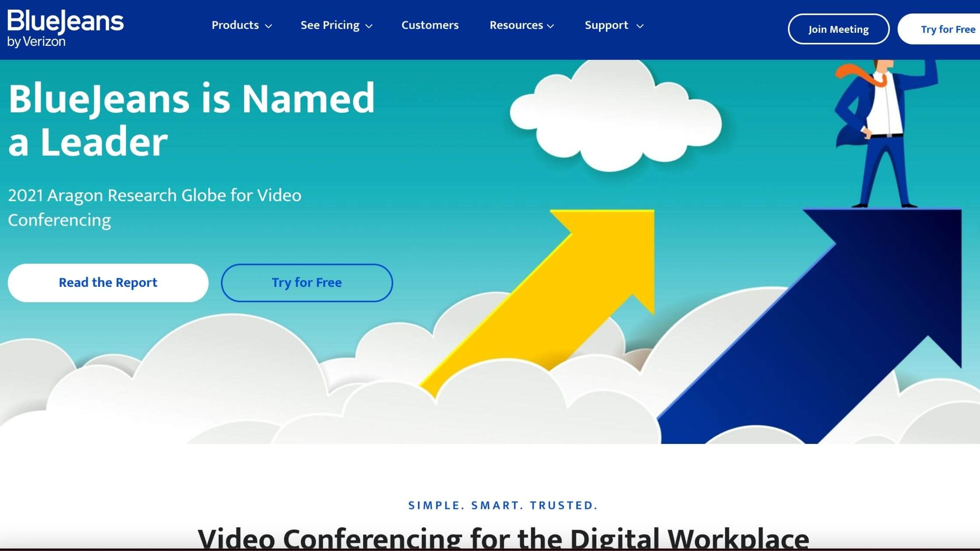Expand the See Pricing chevron
This screenshot has height=551, width=980.
pos(369,26)
